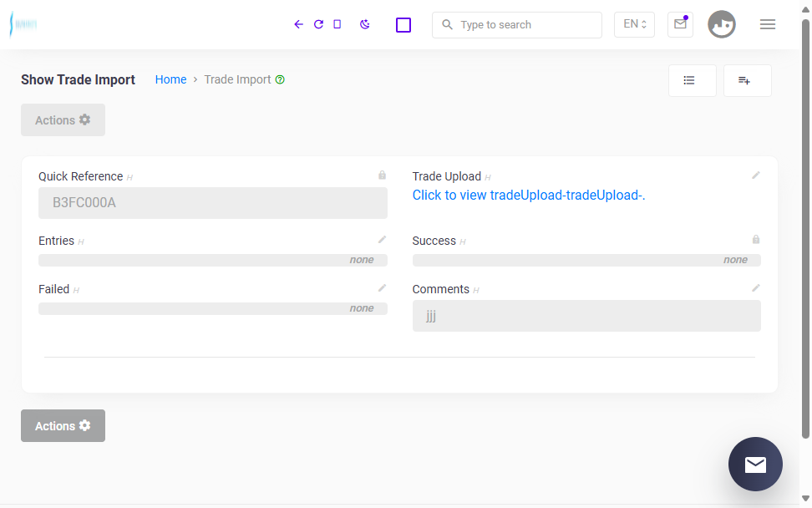
Task: Open the top Actions dropdown
Action: coord(63,120)
